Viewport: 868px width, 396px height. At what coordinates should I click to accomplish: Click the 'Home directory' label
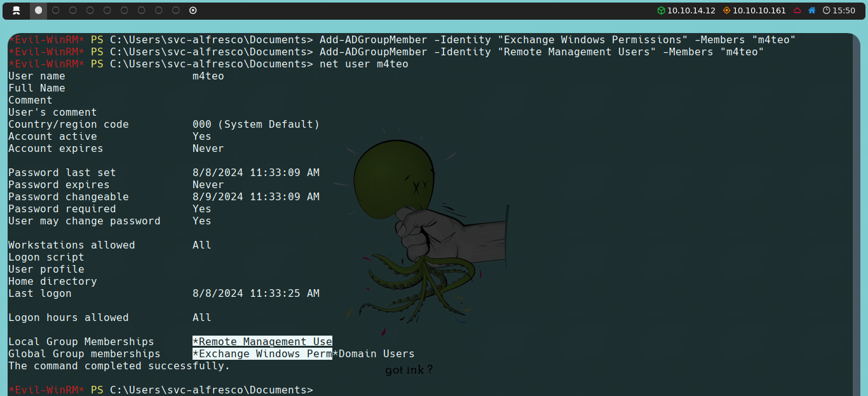(x=53, y=282)
